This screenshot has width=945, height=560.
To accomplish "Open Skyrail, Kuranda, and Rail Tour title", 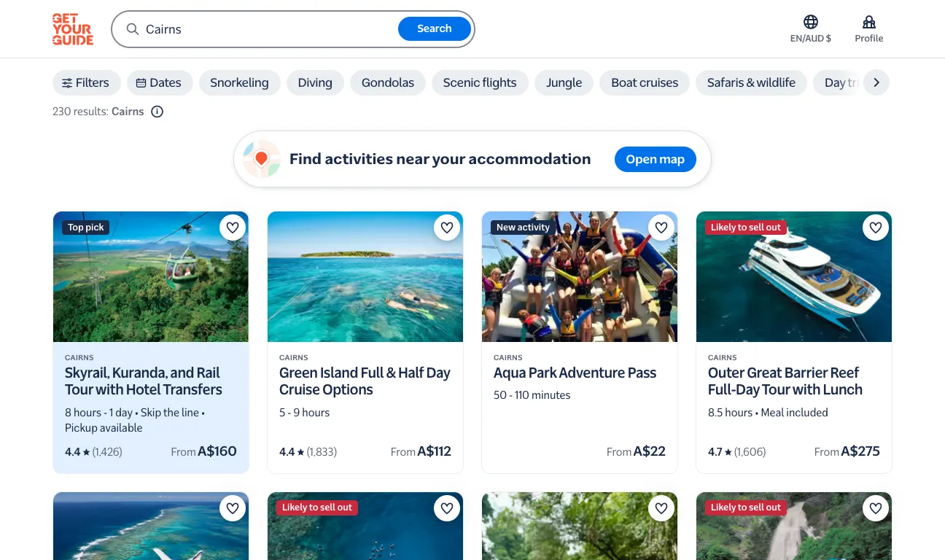I will pyautogui.click(x=144, y=381).
